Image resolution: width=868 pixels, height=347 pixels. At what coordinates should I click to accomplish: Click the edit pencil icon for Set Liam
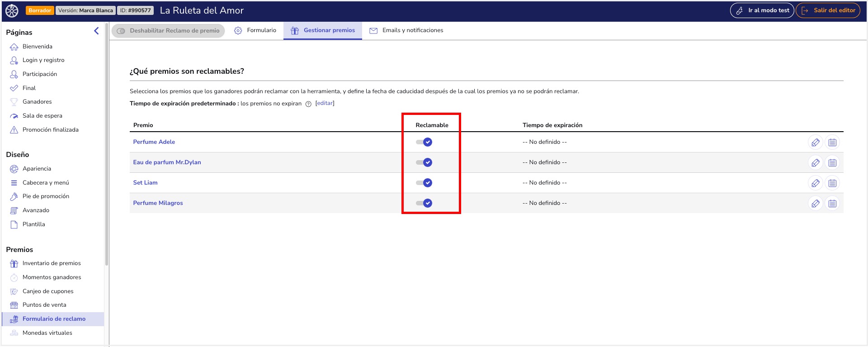click(x=815, y=183)
